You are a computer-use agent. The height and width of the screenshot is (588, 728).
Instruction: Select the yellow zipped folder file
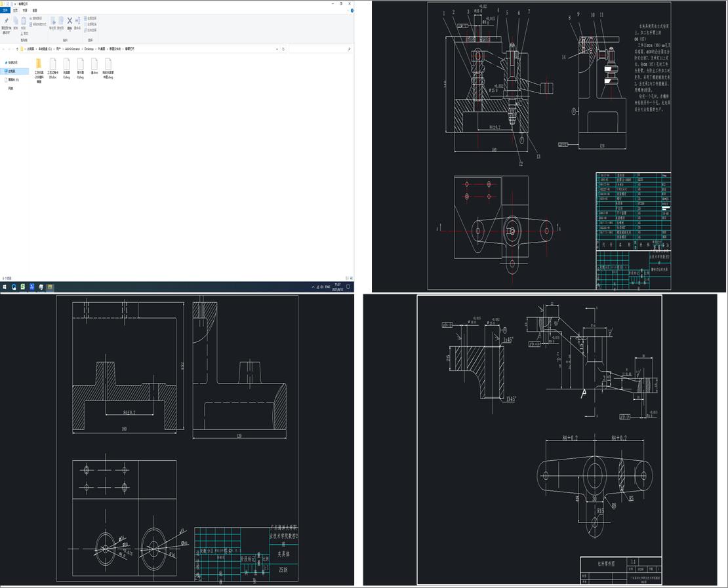pyautogui.click(x=39, y=64)
